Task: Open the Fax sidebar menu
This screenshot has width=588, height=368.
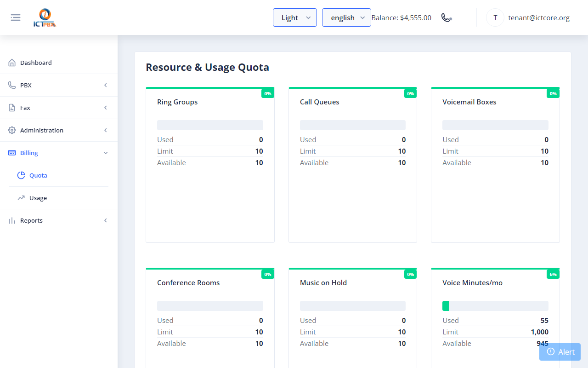Action: click(x=59, y=108)
